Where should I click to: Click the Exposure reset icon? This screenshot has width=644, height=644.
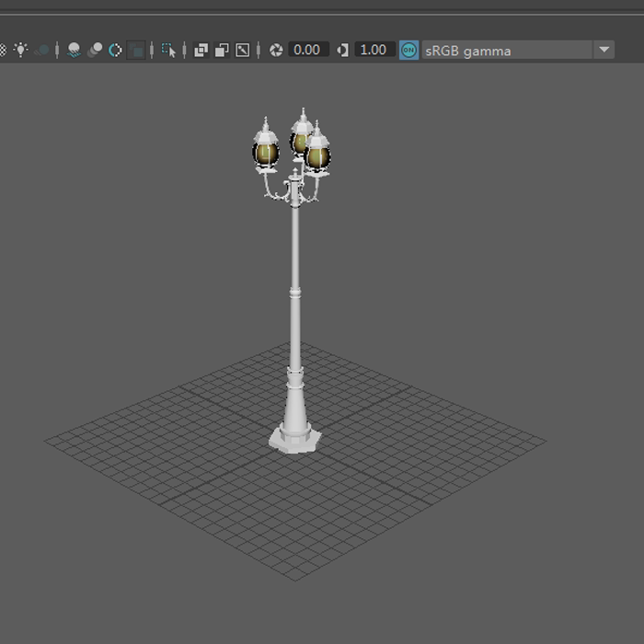pyautogui.click(x=275, y=50)
